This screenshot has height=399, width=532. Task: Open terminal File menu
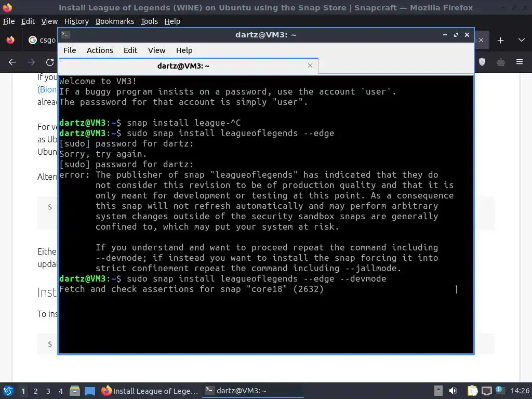70,50
